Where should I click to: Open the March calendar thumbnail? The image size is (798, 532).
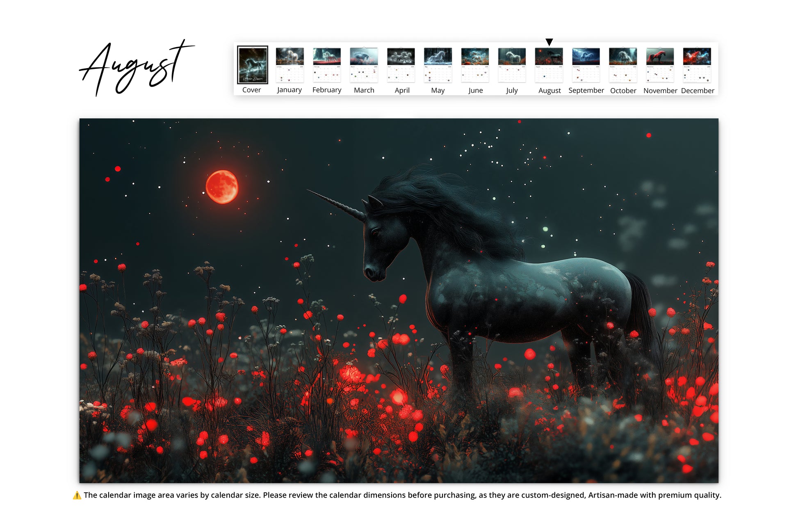point(364,65)
